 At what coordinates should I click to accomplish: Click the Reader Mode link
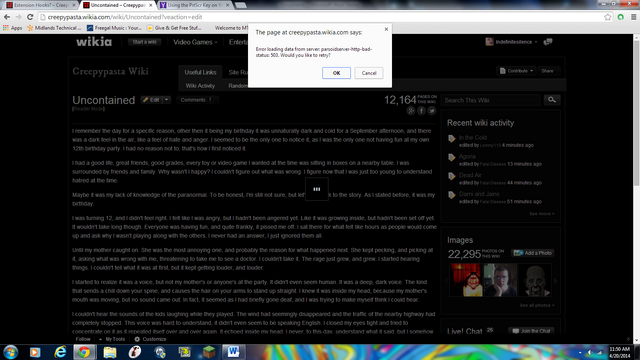pos(88,109)
